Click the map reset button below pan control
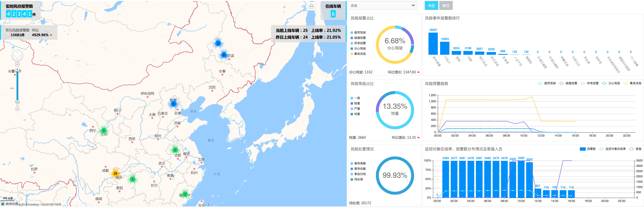Image resolution: width=644 pixels, height=208 pixels. (17, 64)
